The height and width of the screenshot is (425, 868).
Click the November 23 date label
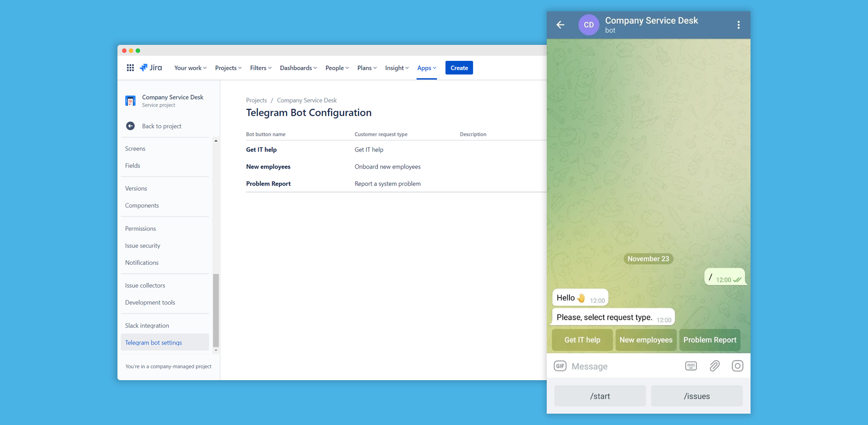(648, 259)
